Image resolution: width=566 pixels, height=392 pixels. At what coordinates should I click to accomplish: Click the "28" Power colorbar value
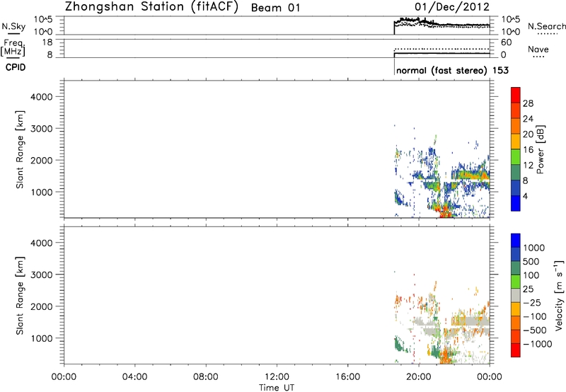coord(528,103)
